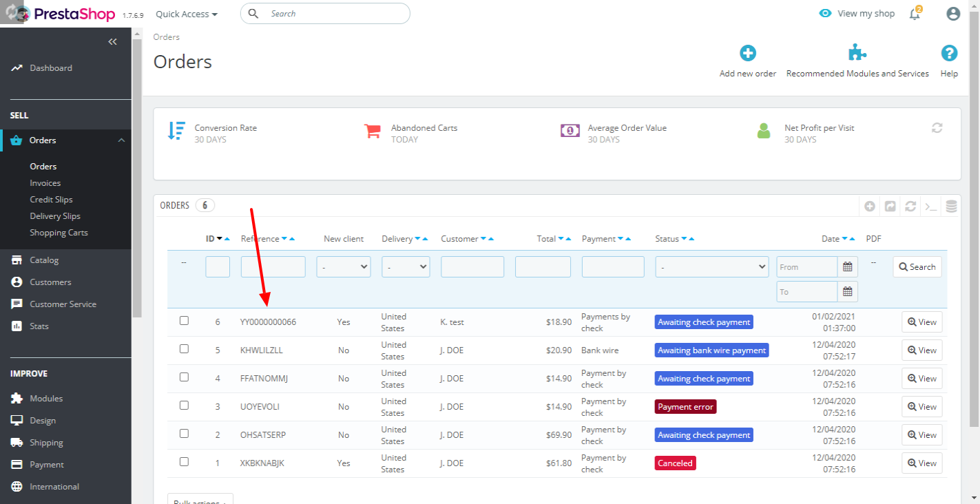The width and height of the screenshot is (980, 504).
Task: Click the Canceled status badge
Action: [x=676, y=463]
